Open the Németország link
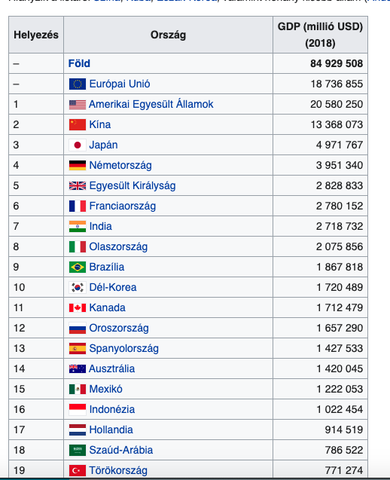The width and height of the screenshot is (390, 480). [120, 165]
